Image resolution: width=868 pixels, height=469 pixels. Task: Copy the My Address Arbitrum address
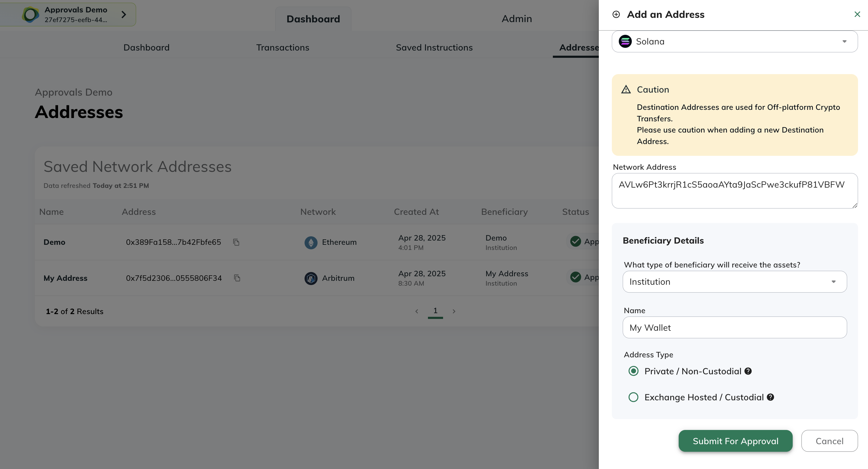coord(237,278)
